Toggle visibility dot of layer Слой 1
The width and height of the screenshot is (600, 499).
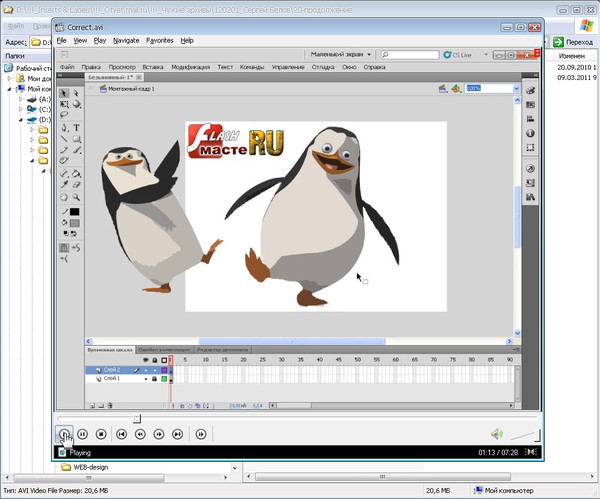146,379
